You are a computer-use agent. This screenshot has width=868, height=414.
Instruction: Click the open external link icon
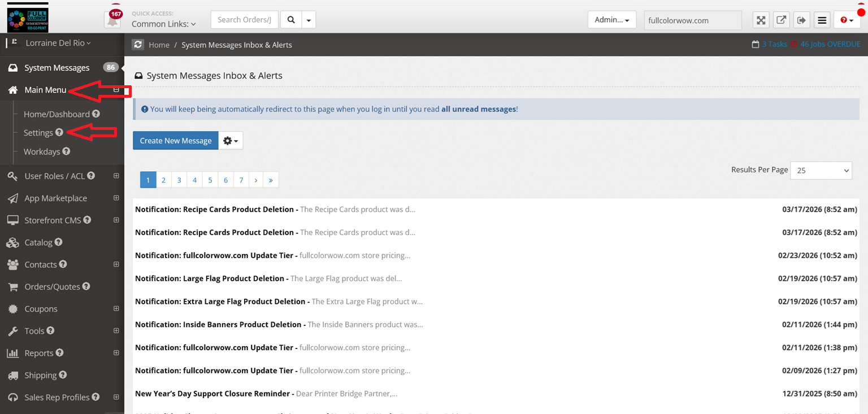[781, 20]
